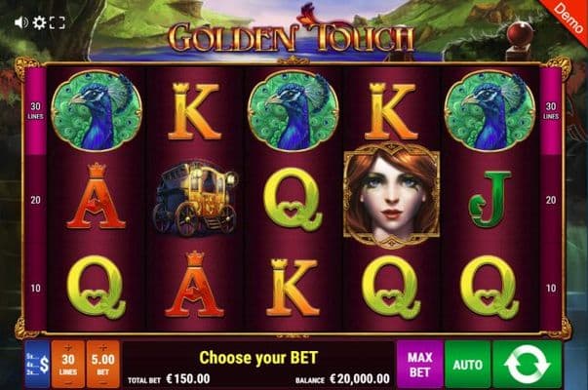Viewport: 588px width, 390px height.
Task: Decrease lines with minus below Lines
Action: (x=68, y=383)
